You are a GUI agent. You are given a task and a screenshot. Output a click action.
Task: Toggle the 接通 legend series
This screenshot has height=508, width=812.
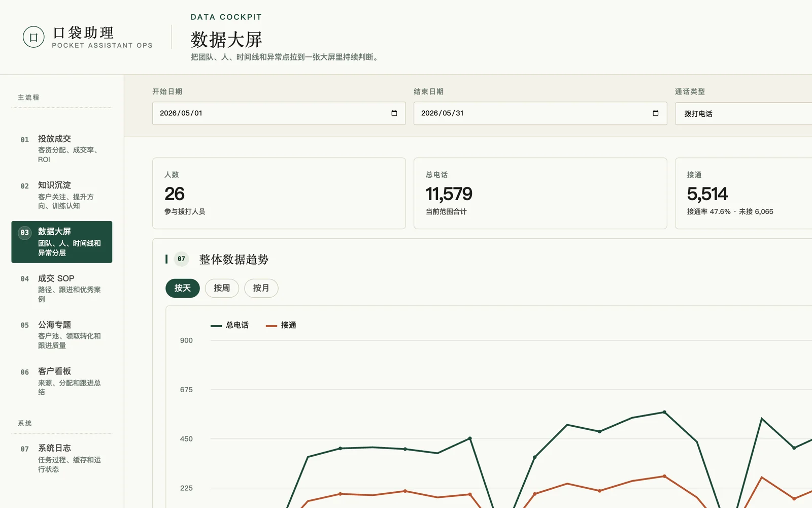click(x=281, y=325)
